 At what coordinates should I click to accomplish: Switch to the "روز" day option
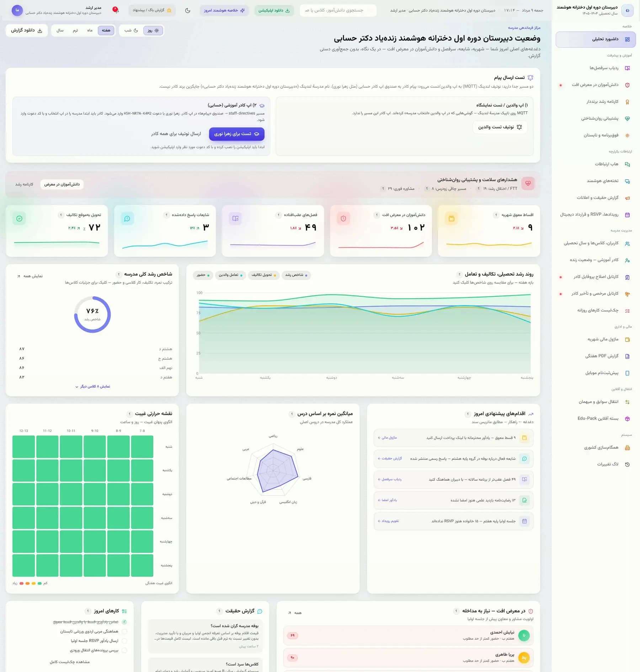coord(153,30)
